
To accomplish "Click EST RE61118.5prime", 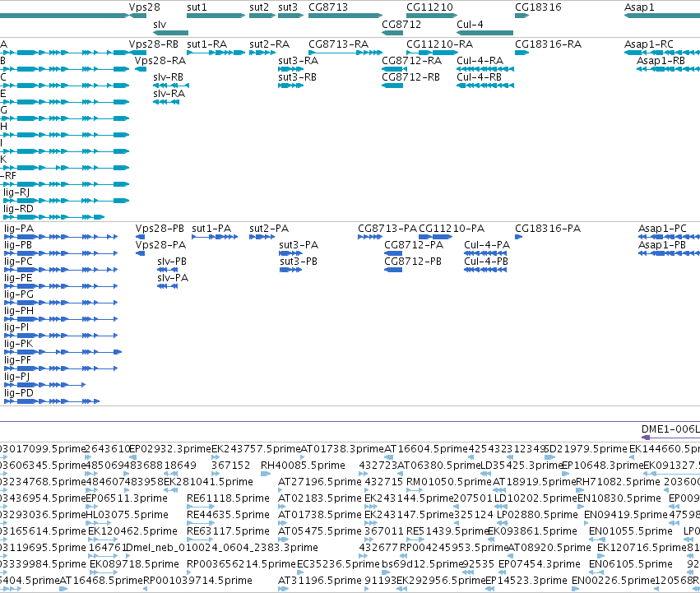I will [201, 507].
